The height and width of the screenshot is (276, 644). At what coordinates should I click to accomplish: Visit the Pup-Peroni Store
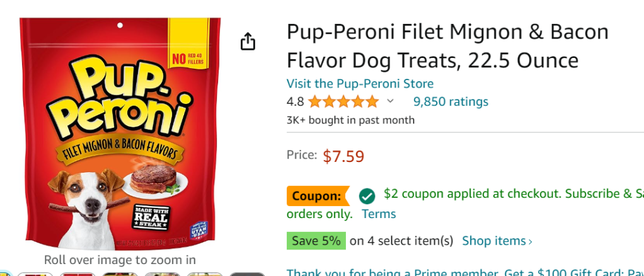tap(360, 84)
